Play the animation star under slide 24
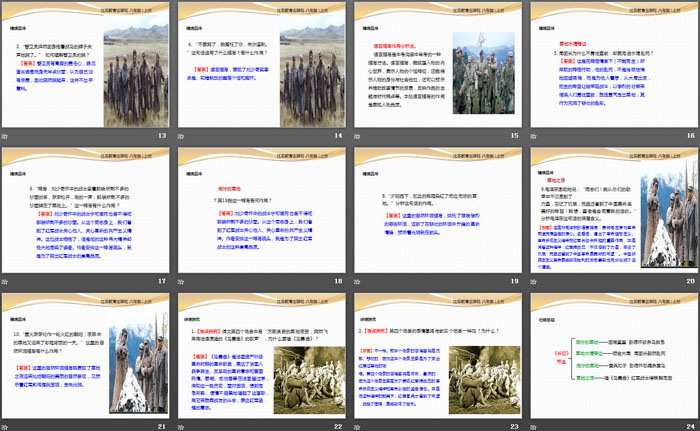This screenshot has height=431, width=700. pos(533,427)
